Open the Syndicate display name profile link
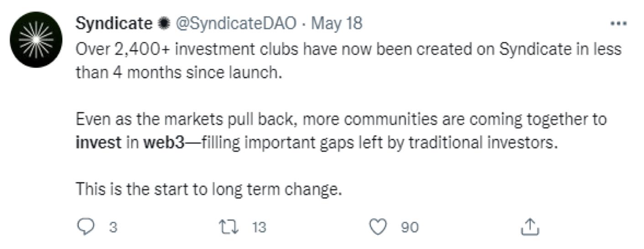644x249 pixels. click(x=114, y=24)
